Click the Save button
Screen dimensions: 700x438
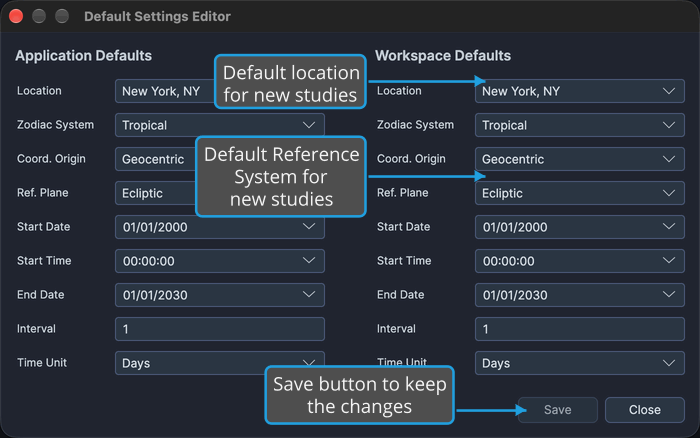(x=558, y=410)
